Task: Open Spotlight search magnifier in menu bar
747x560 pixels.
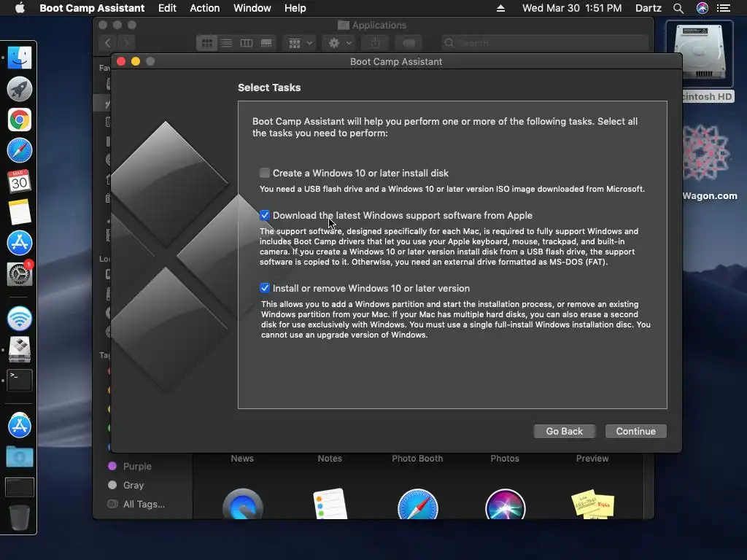Action: [x=678, y=8]
